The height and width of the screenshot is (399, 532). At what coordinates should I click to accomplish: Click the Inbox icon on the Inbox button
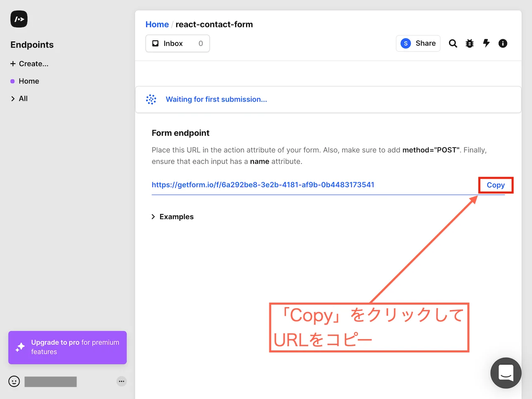click(x=155, y=43)
